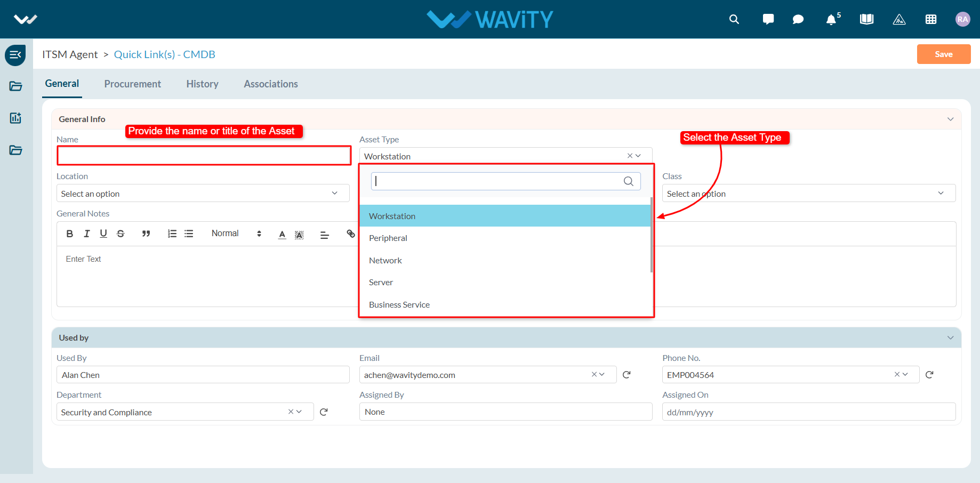
Task: Refresh the Department field
Action: coord(324,412)
